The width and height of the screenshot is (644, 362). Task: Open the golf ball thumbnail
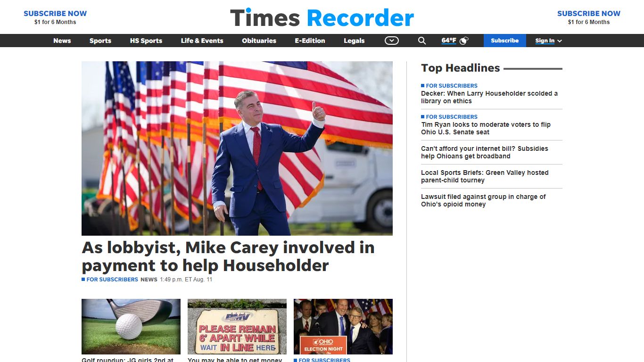point(131,327)
